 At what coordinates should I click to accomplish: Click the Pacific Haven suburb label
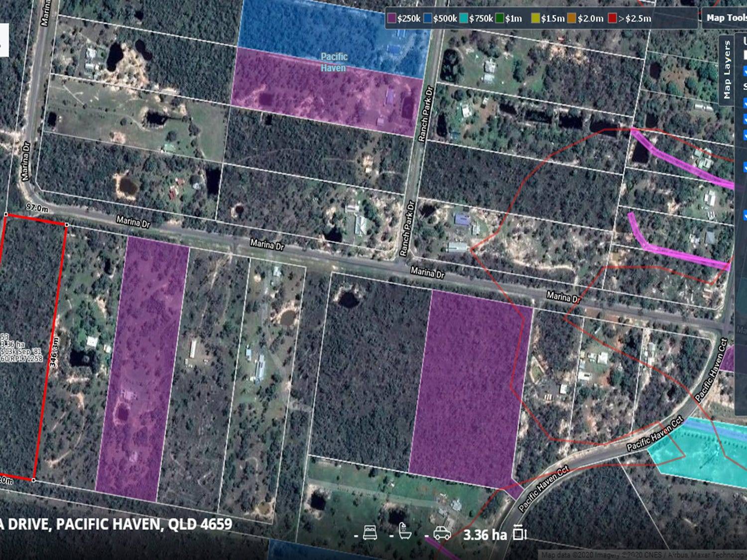pos(334,62)
